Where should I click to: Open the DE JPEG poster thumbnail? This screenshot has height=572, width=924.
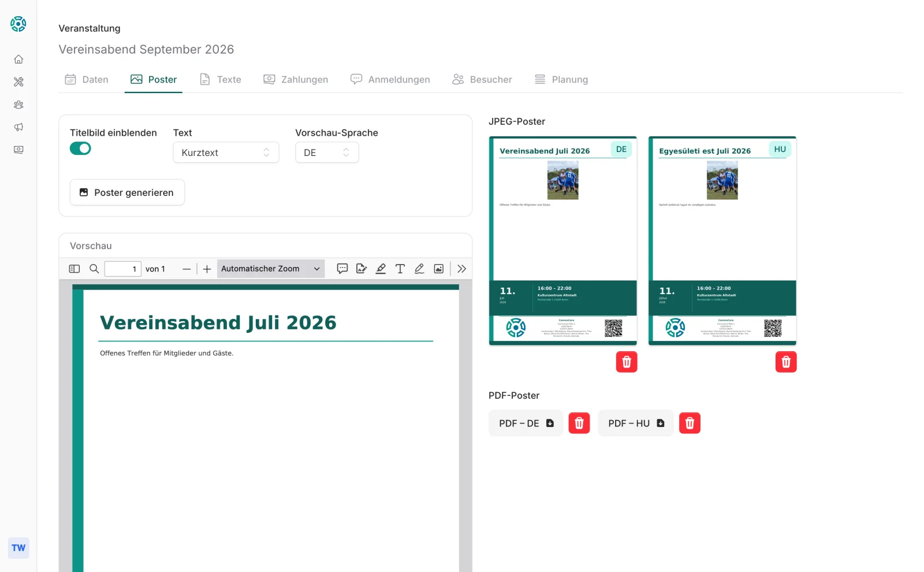point(563,241)
